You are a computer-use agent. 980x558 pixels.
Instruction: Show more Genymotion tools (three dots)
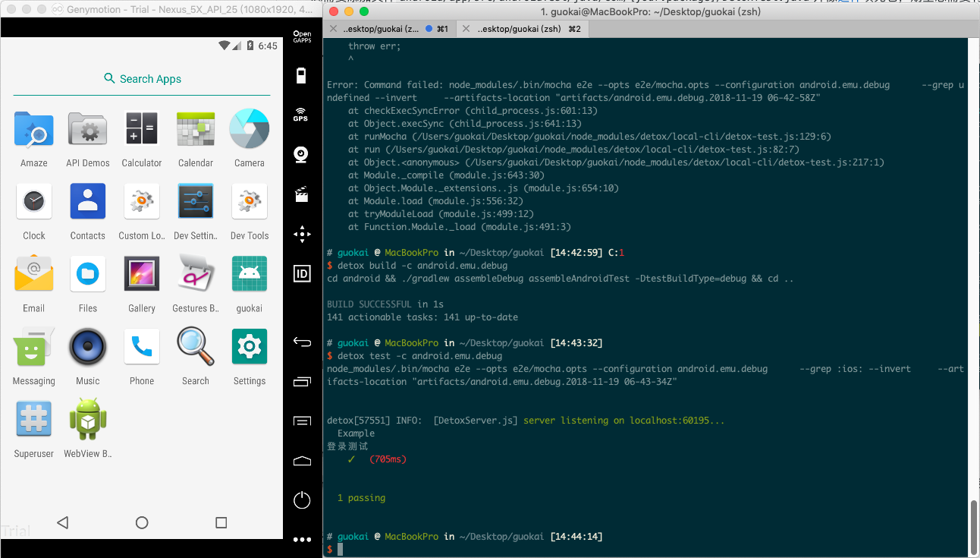[x=302, y=540]
